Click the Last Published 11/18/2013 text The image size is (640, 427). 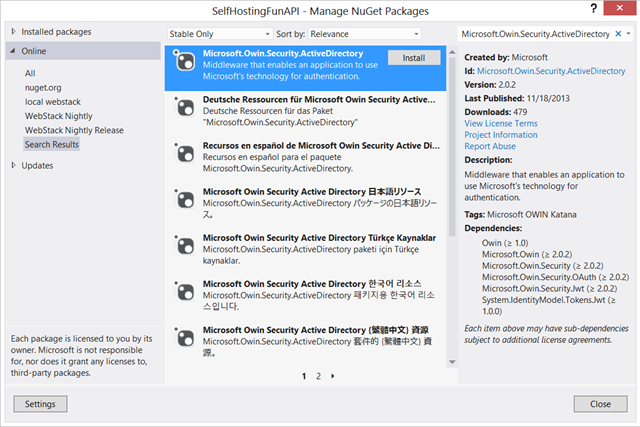pos(517,98)
